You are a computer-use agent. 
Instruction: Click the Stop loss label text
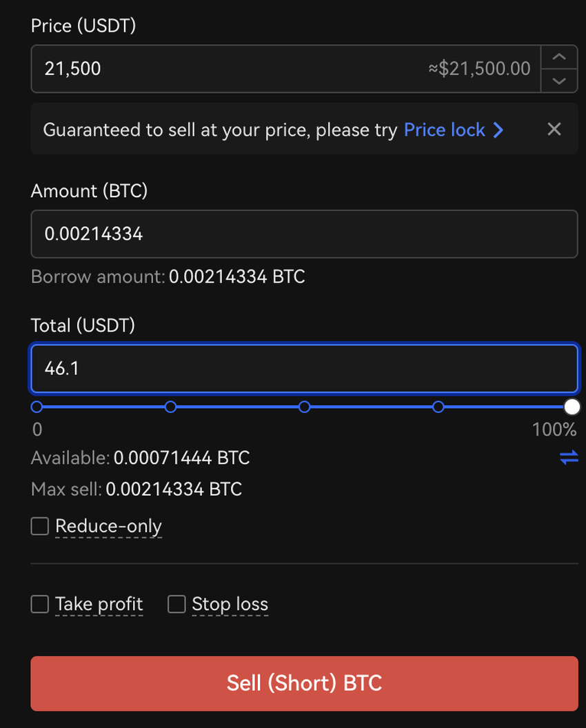pos(230,605)
